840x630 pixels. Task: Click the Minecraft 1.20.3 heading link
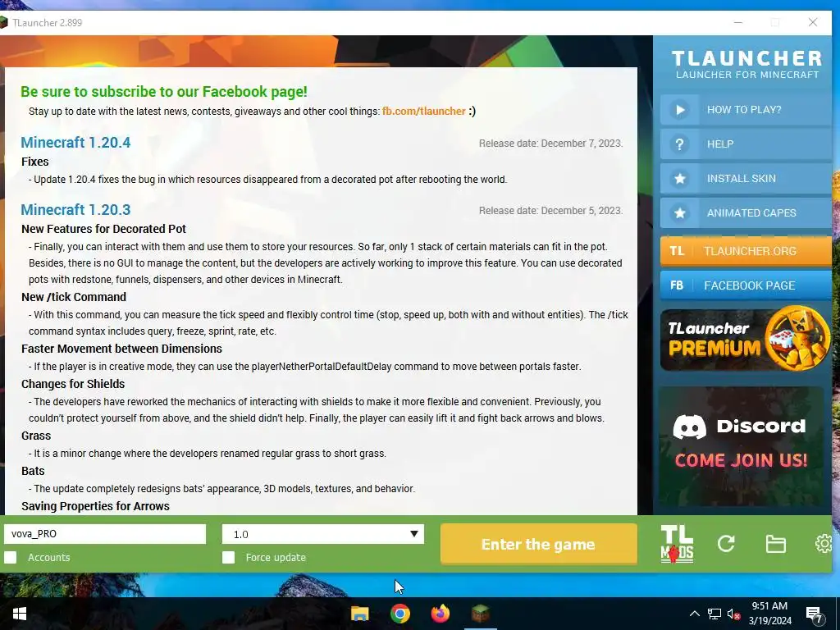point(75,210)
